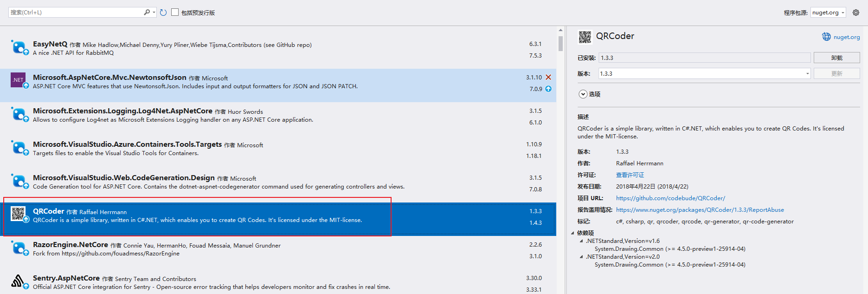Screen dimensions: 868x294
Task: Update NewtonsoftJson package to 7.0.9 arrow
Action: [548, 89]
